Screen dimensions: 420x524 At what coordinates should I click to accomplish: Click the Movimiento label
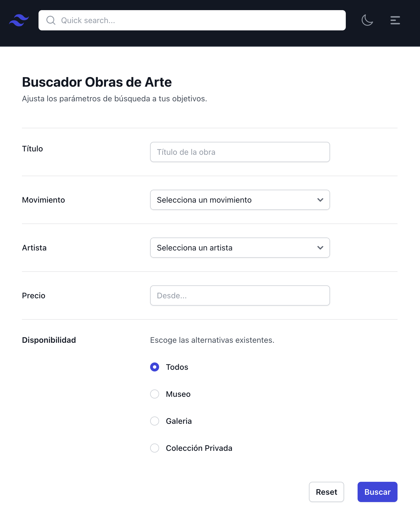coord(44,200)
